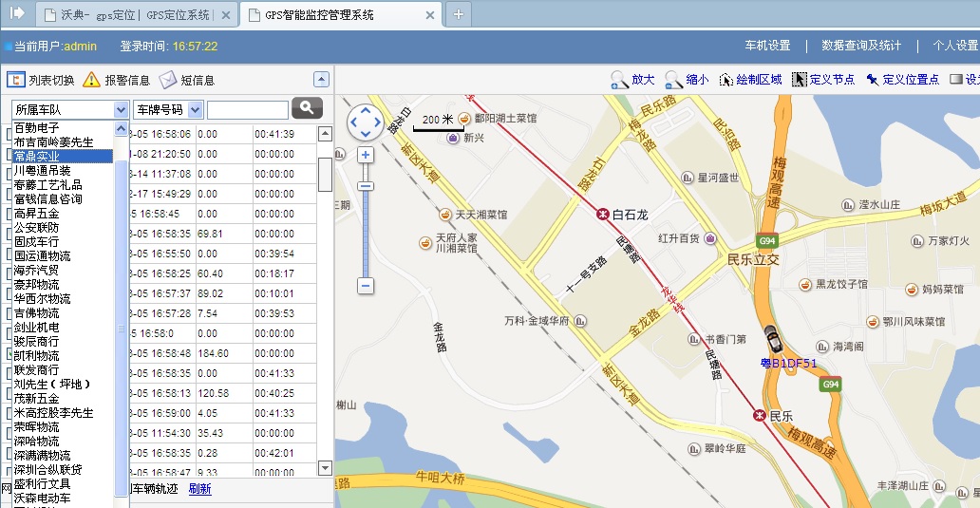This screenshot has width=980, height=508.
Task: Click the 红升百货 shop marker
Action: coord(710,238)
